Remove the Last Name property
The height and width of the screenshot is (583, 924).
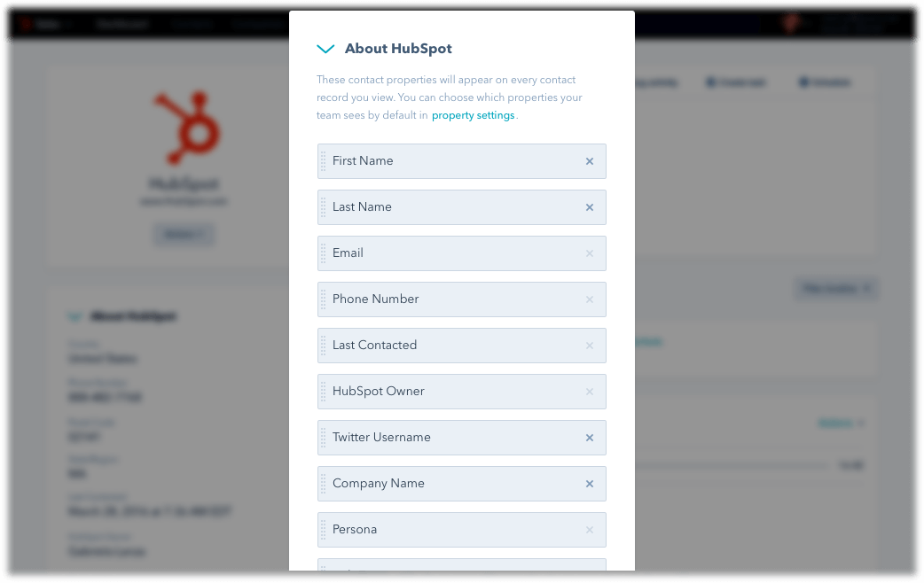(589, 207)
